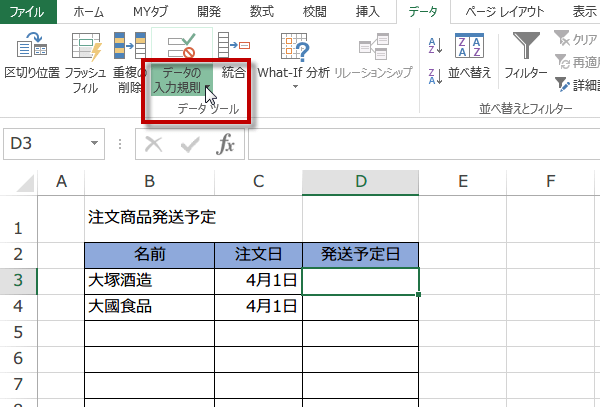The width and height of the screenshot is (600, 407).
Task: Select empty cell D4 under 発送予定日
Action: tap(360, 307)
